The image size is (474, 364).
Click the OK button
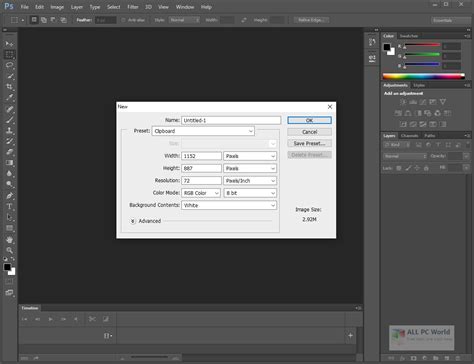(x=309, y=120)
